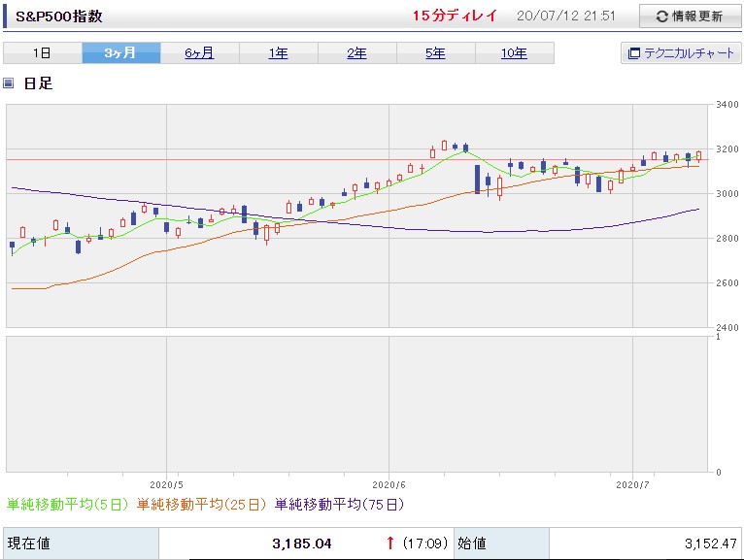The height and width of the screenshot is (560, 744).
Task: Click the blue square icon beside 日足
Action: pyautogui.click(x=8, y=83)
